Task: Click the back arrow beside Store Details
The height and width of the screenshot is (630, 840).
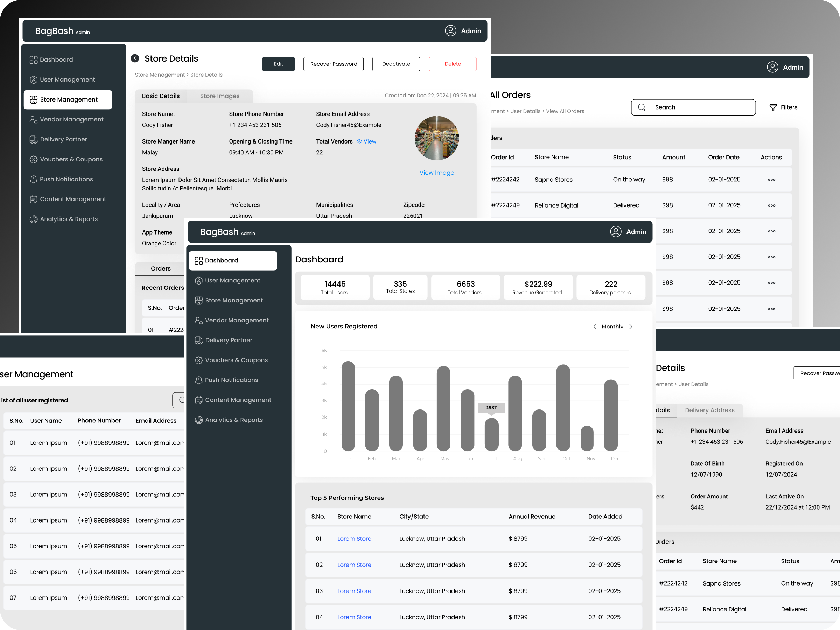Action: point(135,58)
